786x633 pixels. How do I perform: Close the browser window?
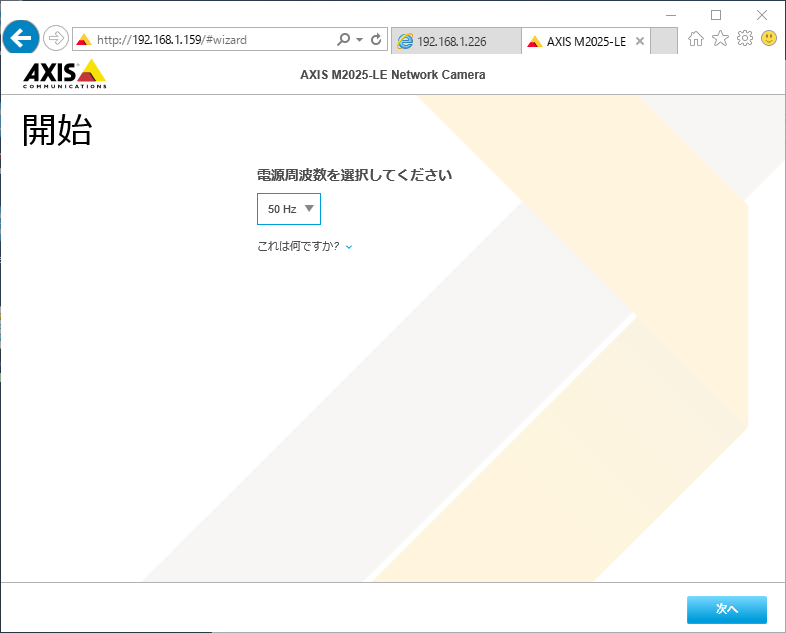[x=762, y=15]
